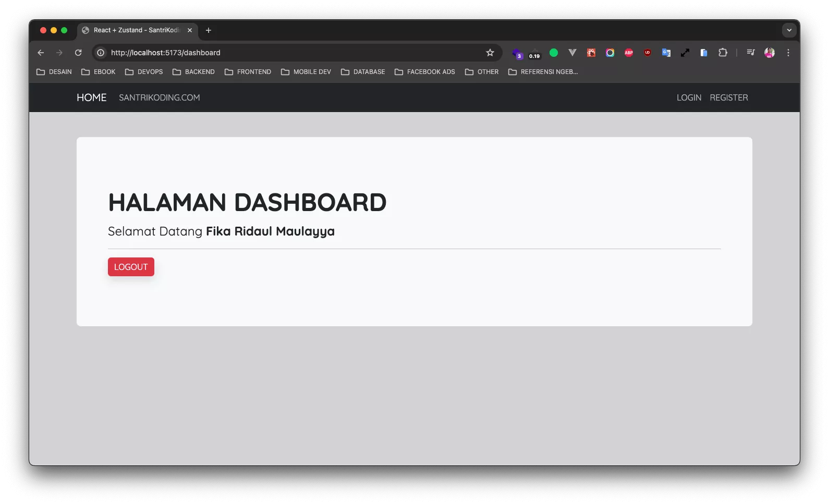
Task: Click the name Fika Ridaul Maulayya
Action: [x=270, y=231]
